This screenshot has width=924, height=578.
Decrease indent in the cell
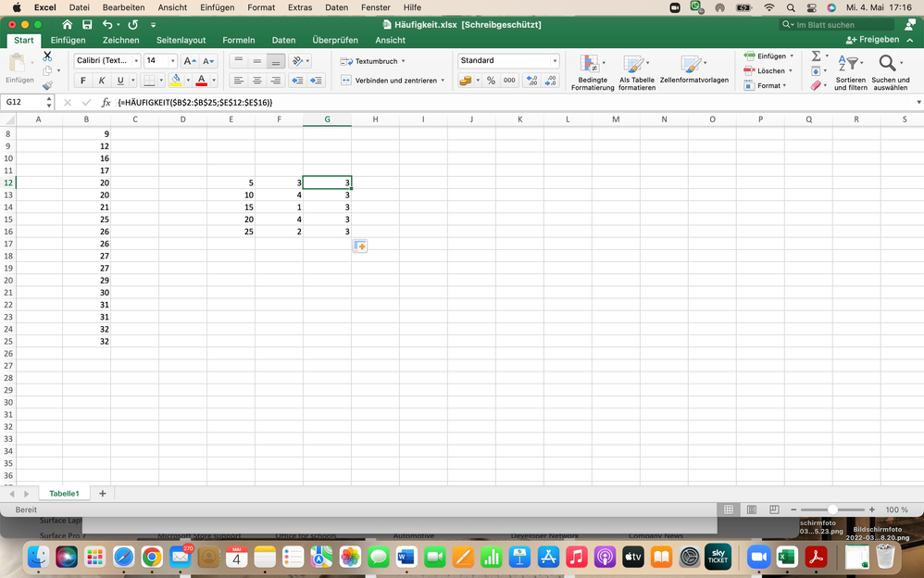(297, 81)
